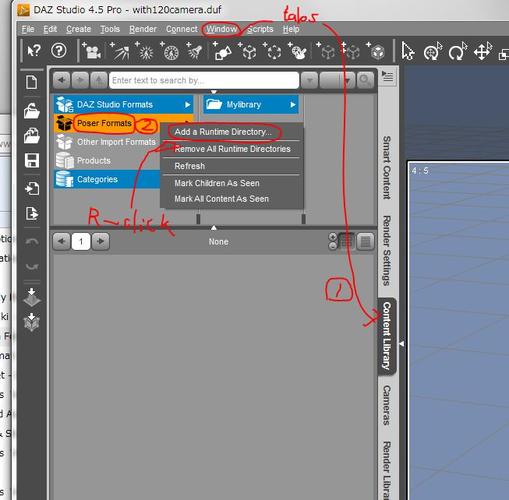Expand the DAZ Studio Formats arrow
The image size is (509, 500).
[187, 105]
